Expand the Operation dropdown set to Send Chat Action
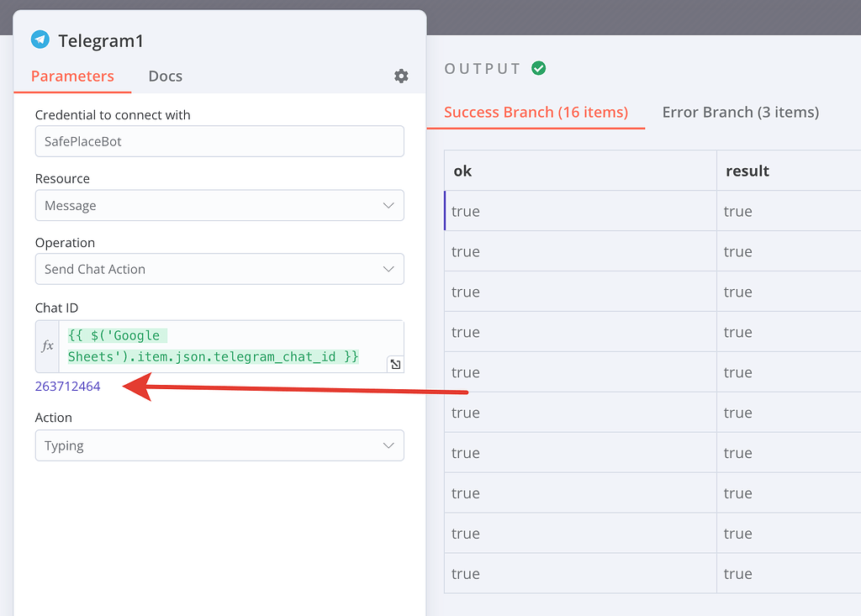Screen dimensions: 861x616 pos(219,269)
